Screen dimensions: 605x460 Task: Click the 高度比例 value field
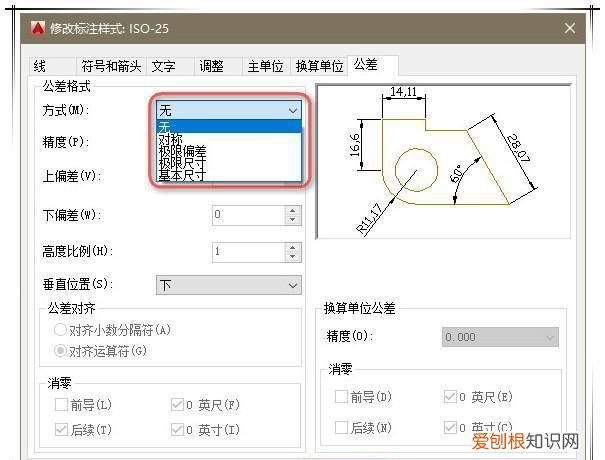pos(248,252)
